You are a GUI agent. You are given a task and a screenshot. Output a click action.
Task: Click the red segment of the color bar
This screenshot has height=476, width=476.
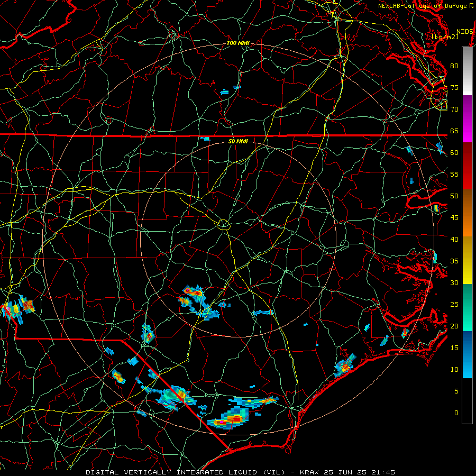[467, 166]
